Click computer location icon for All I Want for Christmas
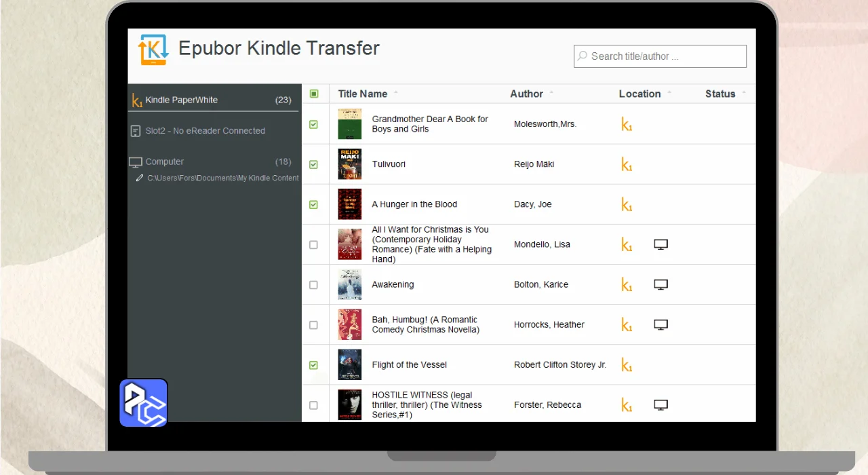 [661, 244]
